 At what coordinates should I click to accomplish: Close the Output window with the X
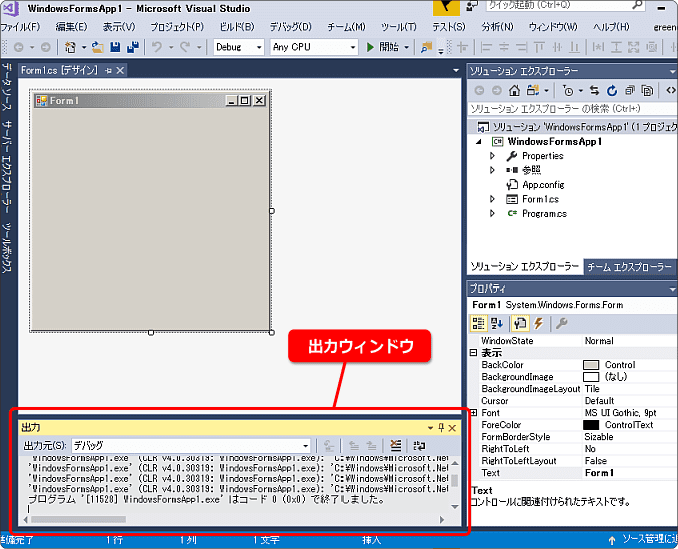click(x=452, y=428)
